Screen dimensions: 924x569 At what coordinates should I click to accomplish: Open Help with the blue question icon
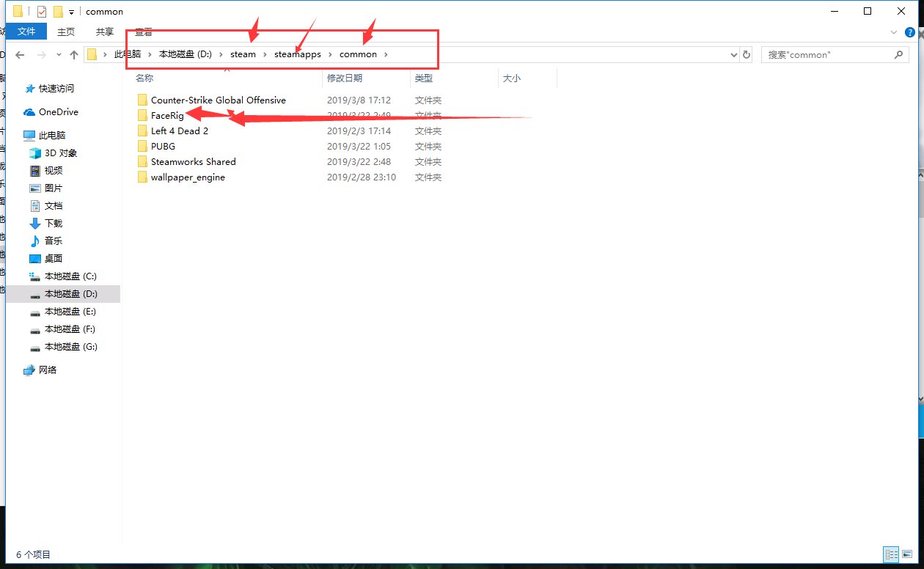[x=909, y=32]
